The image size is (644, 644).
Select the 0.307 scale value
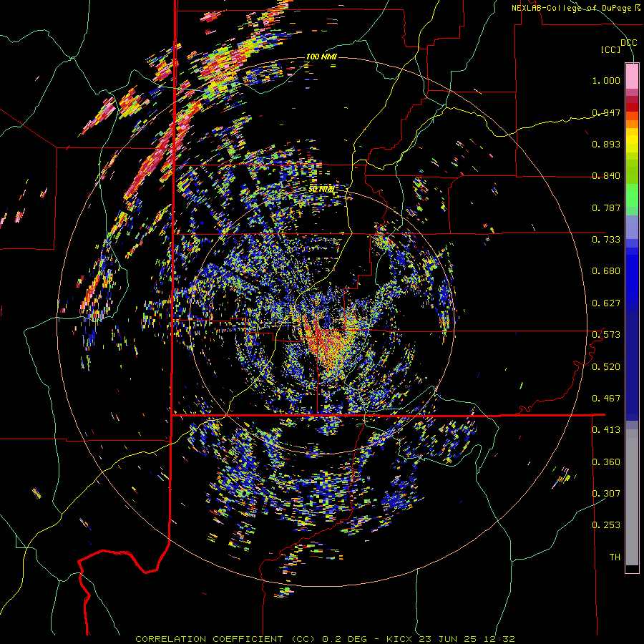click(606, 494)
